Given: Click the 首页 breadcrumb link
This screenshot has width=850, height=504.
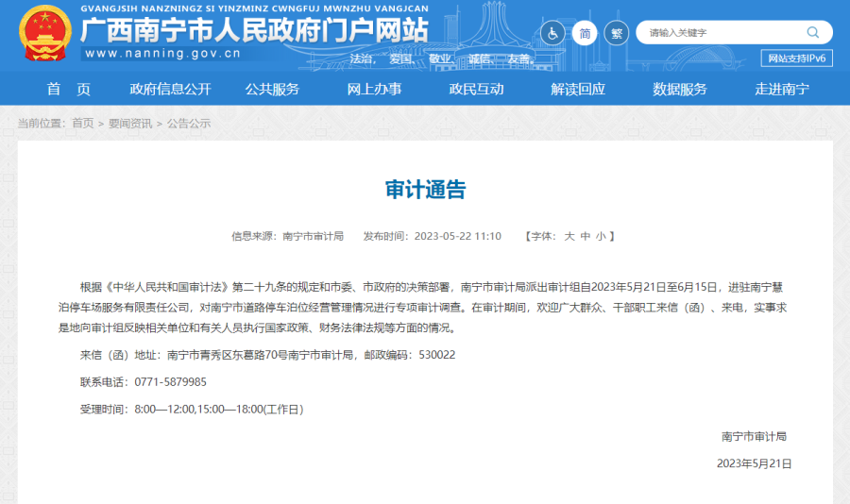Looking at the screenshot, I should (83, 124).
